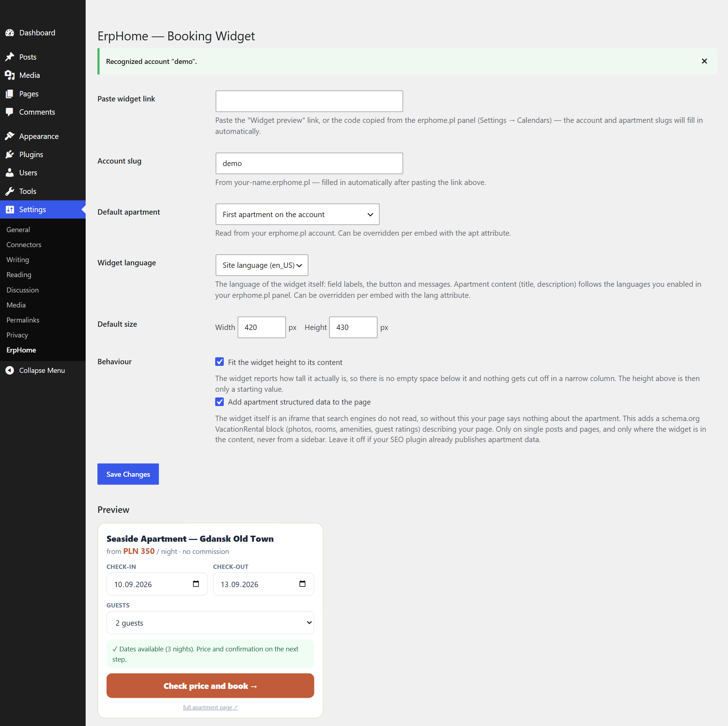Go to the Dashboard menu label
728x726 pixels.
click(37, 33)
